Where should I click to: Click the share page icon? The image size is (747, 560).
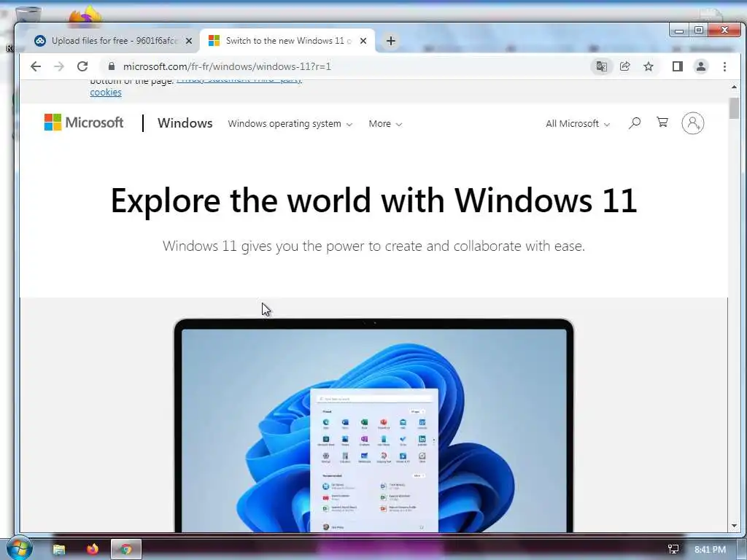pos(625,66)
